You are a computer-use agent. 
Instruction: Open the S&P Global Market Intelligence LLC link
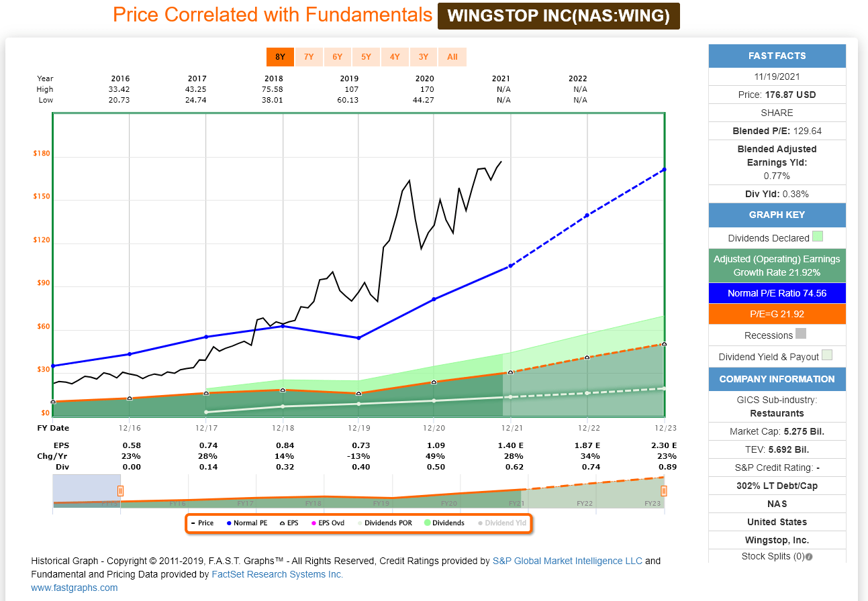(567, 561)
